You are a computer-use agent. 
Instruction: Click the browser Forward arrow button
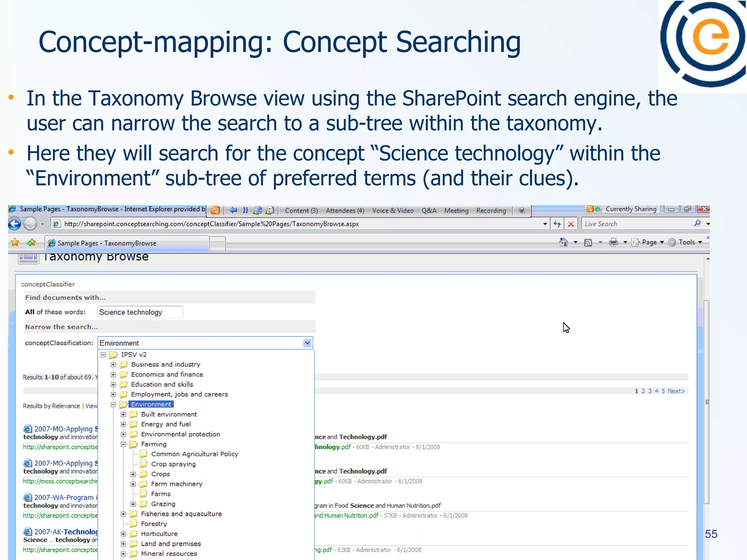30,224
